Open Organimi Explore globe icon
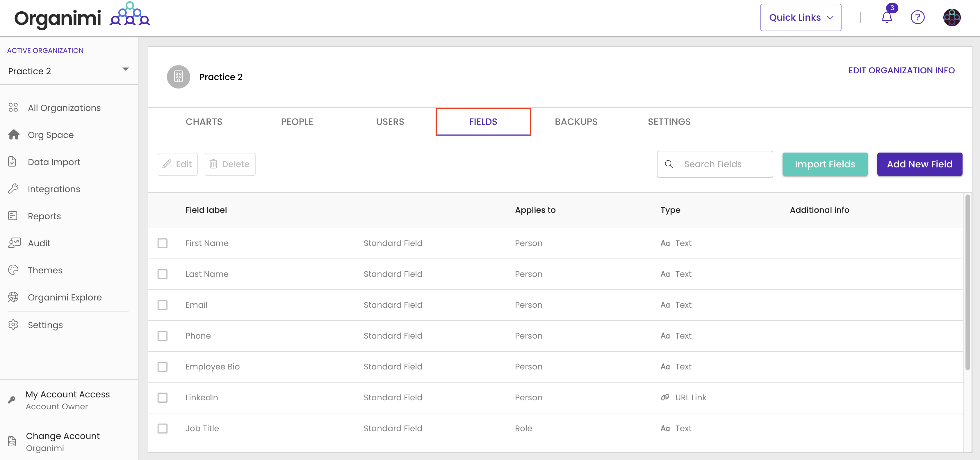 click(13, 297)
